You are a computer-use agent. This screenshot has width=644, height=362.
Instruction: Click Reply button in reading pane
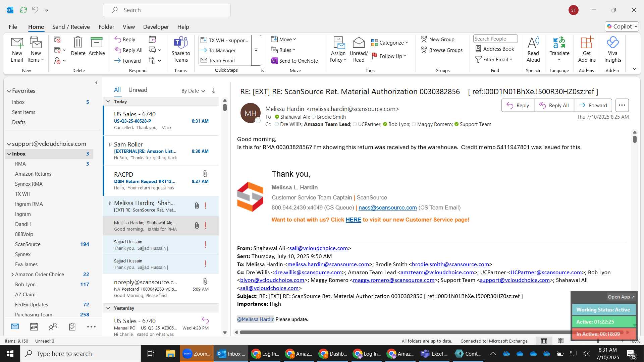coord(518,105)
